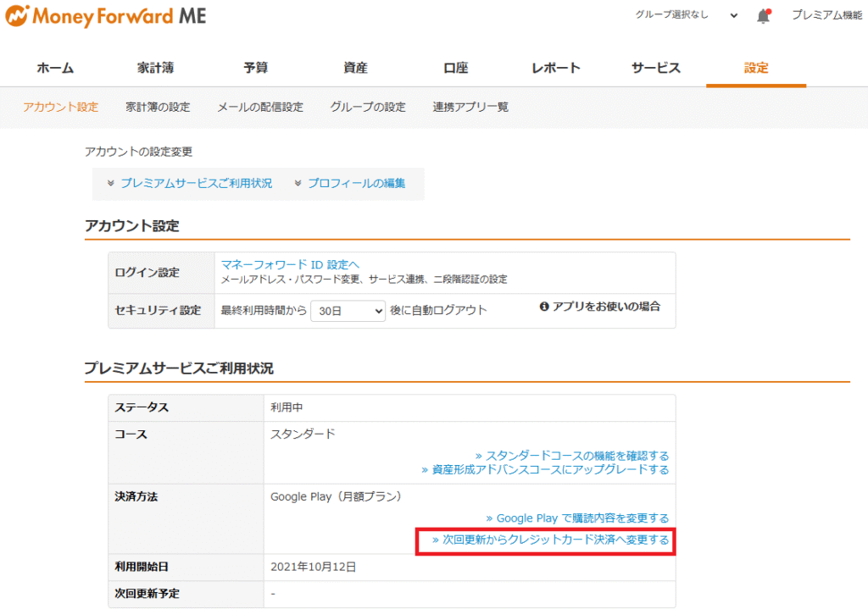Open the サービス tab
Viewport: 868px width, 609px height.
(x=656, y=68)
